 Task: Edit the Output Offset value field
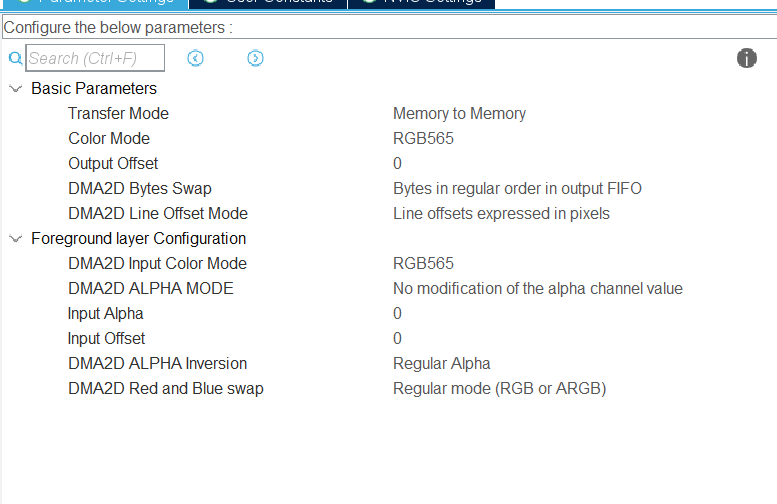pos(397,164)
